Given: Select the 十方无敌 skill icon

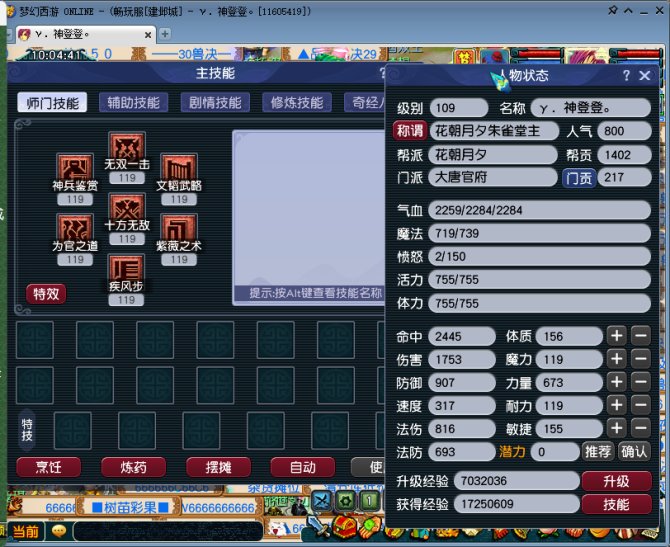Looking at the screenshot, I should click(x=127, y=207).
